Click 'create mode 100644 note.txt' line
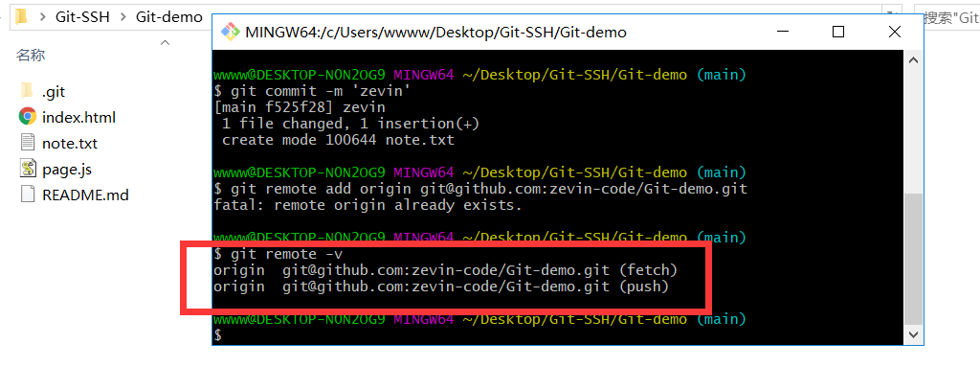The height and width of the screenshot is (390, 980). pyautogui.click(x=338, y=140)
